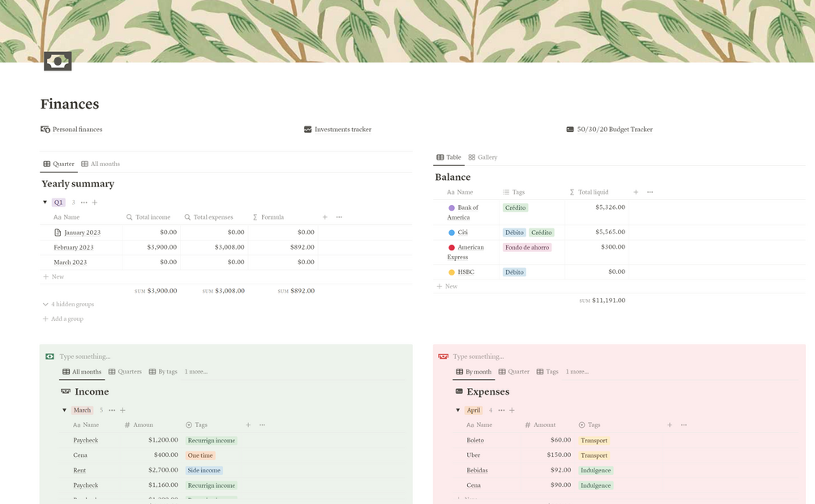
Task: Click the Finances page money icon
Action: coord(58,62)
